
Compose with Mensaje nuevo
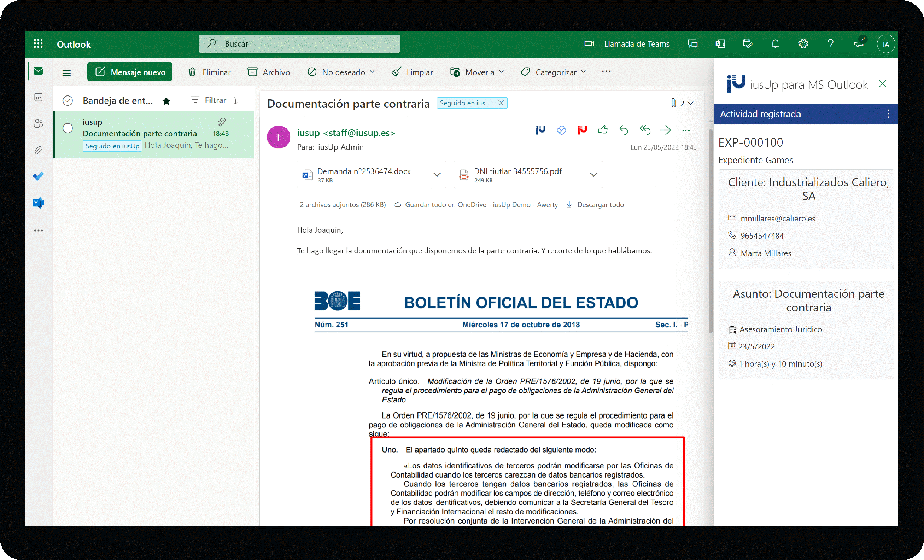pyautogui.click(x=130, y=72)
